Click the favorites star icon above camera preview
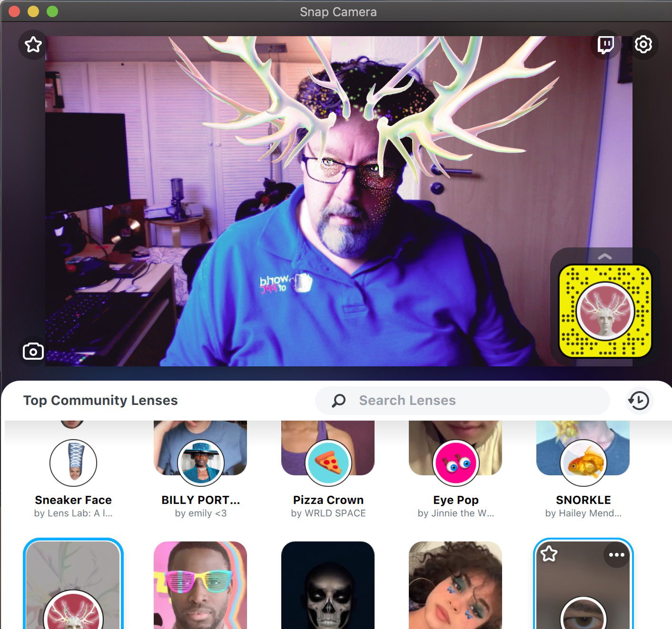The height and width of the screenshot is (629, 672). 33,45
